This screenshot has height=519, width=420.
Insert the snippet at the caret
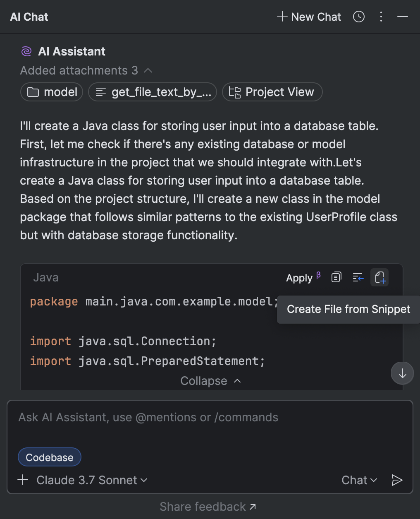358,277
